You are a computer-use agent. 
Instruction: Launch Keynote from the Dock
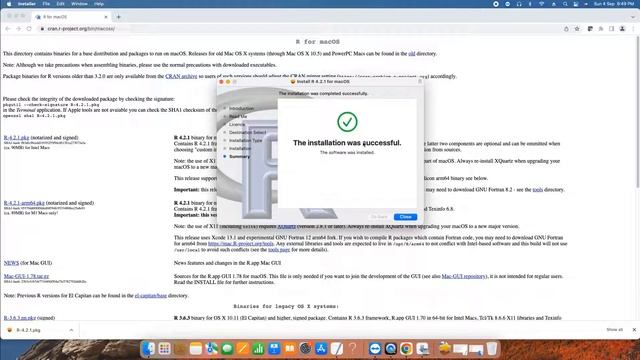(x=274, y=349)
